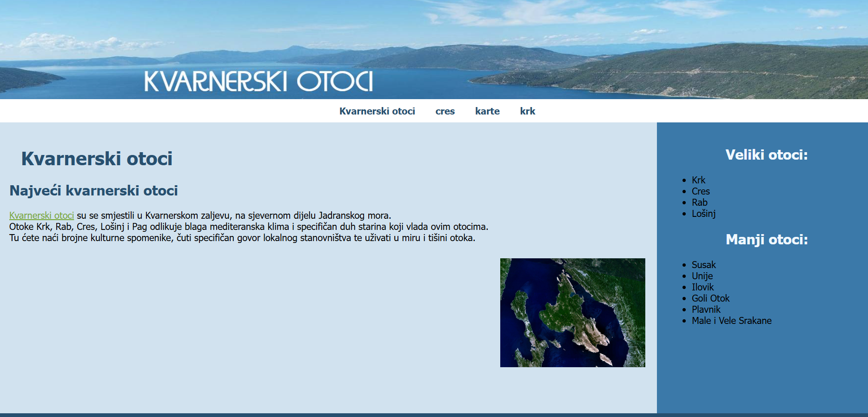Select Krk in the Veliki otoci list
Image resolution: width=868 pixels, height=417 pixels.
tap(698, 180)
